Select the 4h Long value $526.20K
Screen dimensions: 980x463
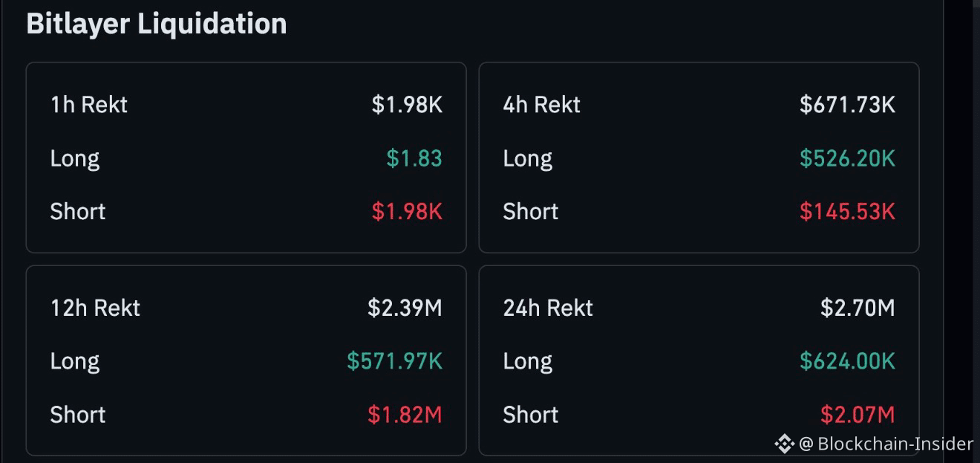point(847,158)
